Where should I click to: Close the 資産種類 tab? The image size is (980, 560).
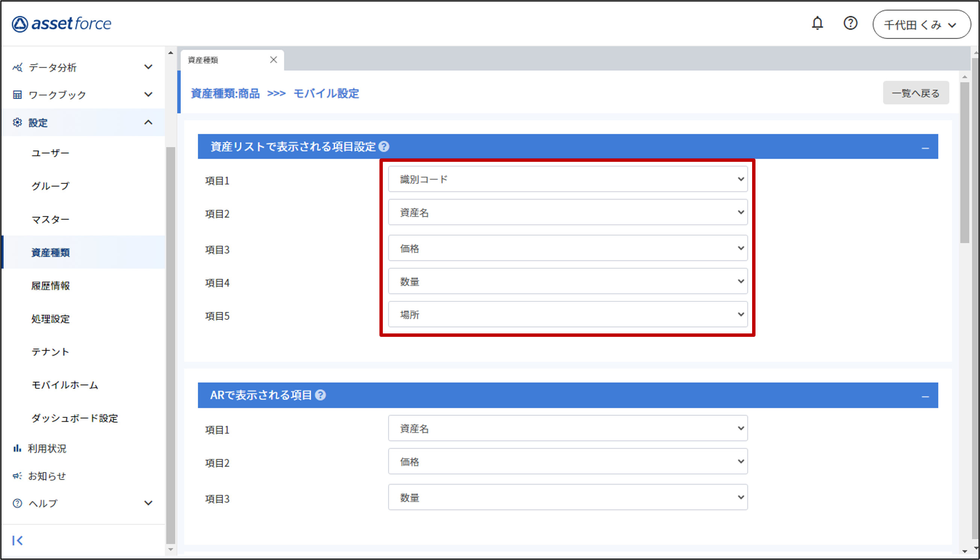click(273, 59)
